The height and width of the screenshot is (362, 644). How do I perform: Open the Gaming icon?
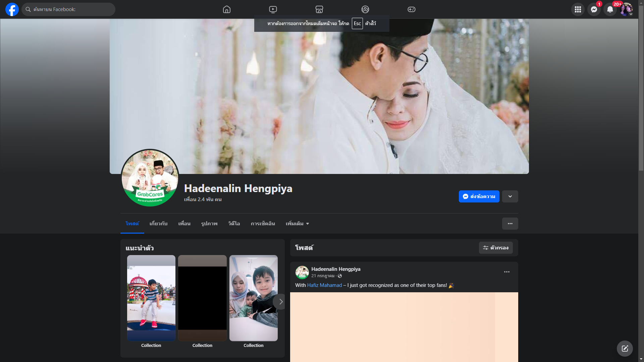pos(412,9)
